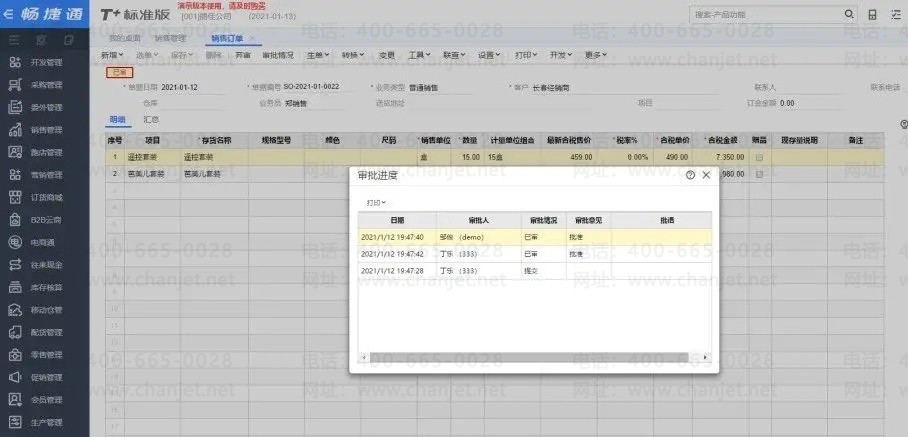Viewport: 908px width, 437px height.
Task: Click the 已审 status stamp
Action: 120,72
